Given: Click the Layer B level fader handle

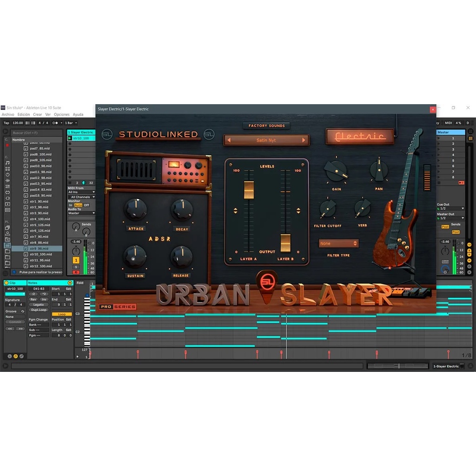Looking at the screenshot, I should (x=285, y=243).
